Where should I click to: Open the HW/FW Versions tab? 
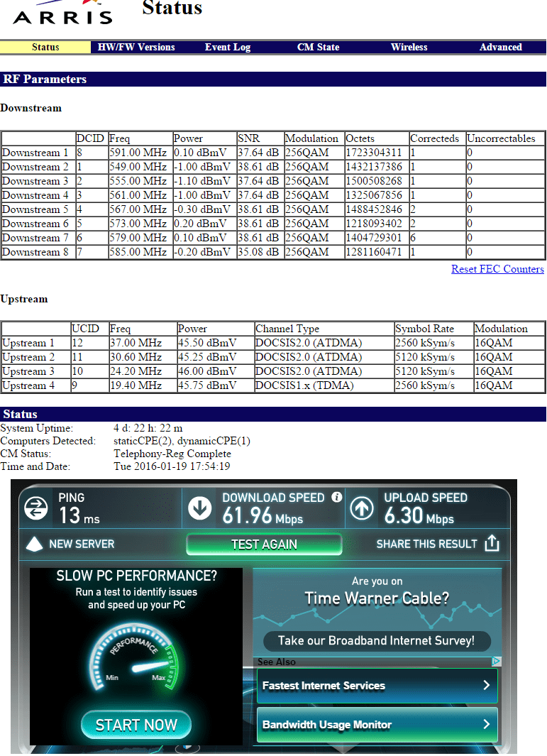136,48
